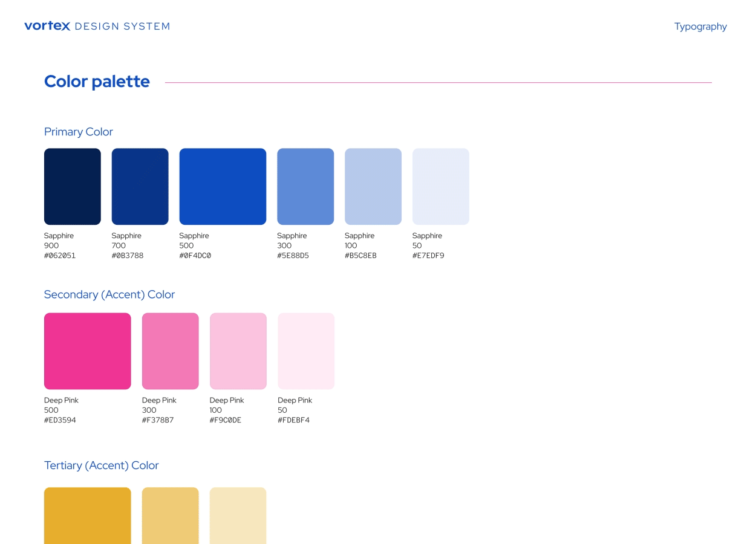Click the hex code #ED3594
The height and width of the screenshot is (544, 756).
point(60,420)
